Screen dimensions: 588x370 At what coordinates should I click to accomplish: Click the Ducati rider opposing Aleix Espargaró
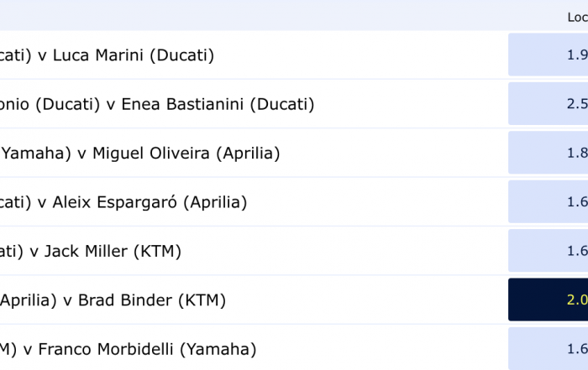point(14,201)
